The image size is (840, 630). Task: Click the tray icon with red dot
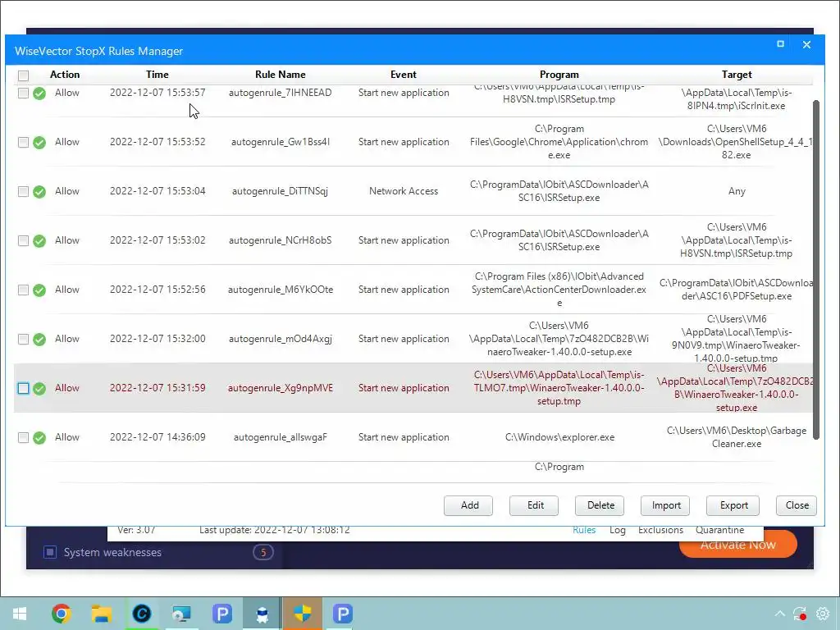800,614
